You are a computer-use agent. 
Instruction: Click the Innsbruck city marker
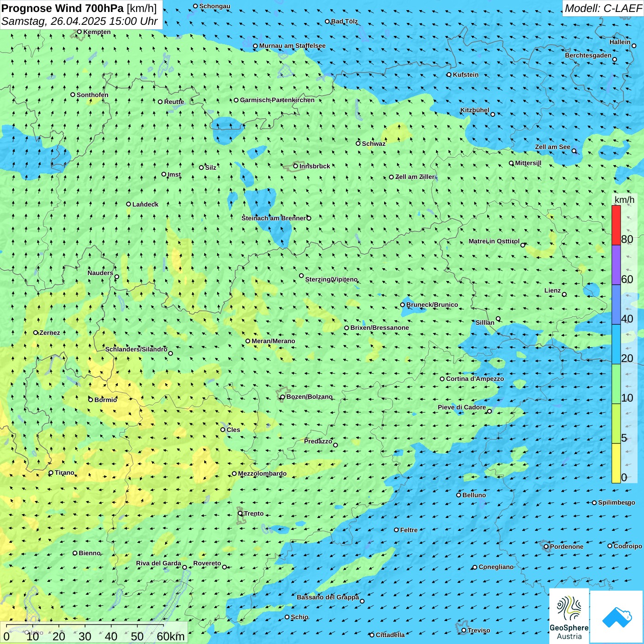tap(296, 166)
